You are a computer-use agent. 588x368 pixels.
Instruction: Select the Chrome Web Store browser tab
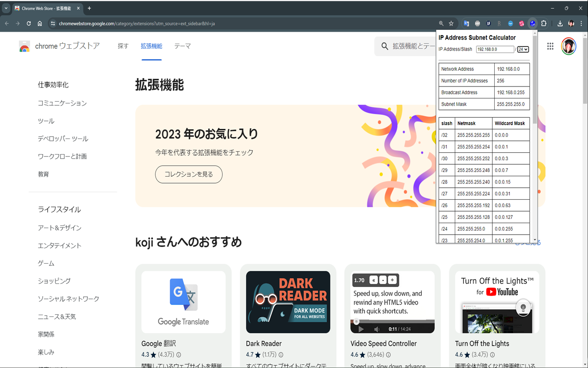point(48,8)
